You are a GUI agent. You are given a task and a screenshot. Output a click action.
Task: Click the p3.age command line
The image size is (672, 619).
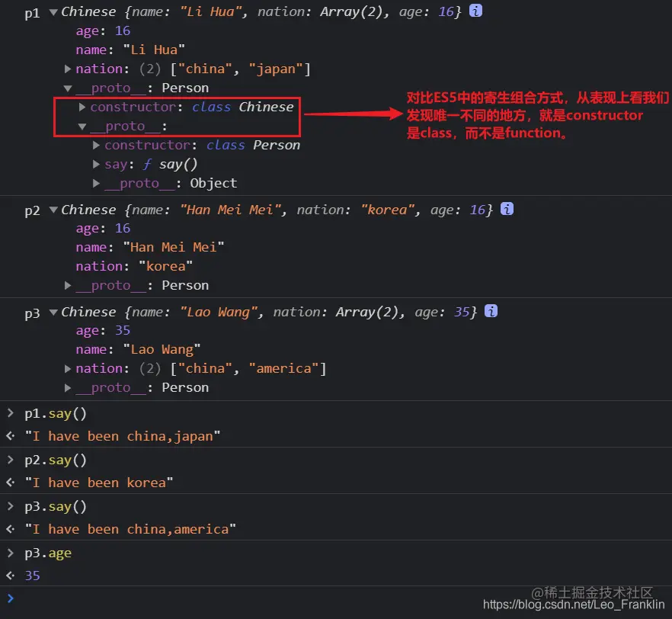(x=48, y=553)
